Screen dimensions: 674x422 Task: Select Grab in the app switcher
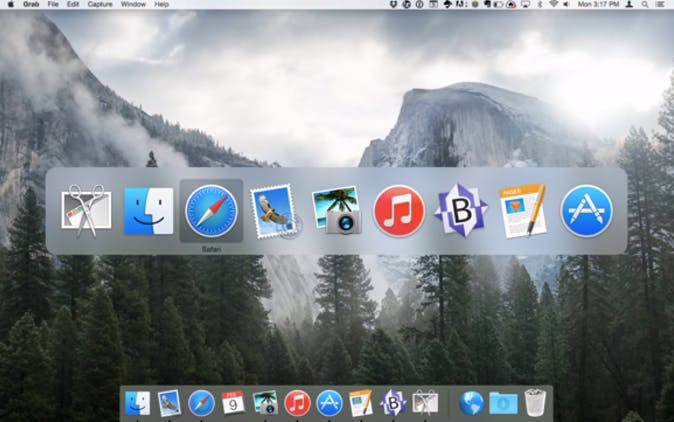86,211
